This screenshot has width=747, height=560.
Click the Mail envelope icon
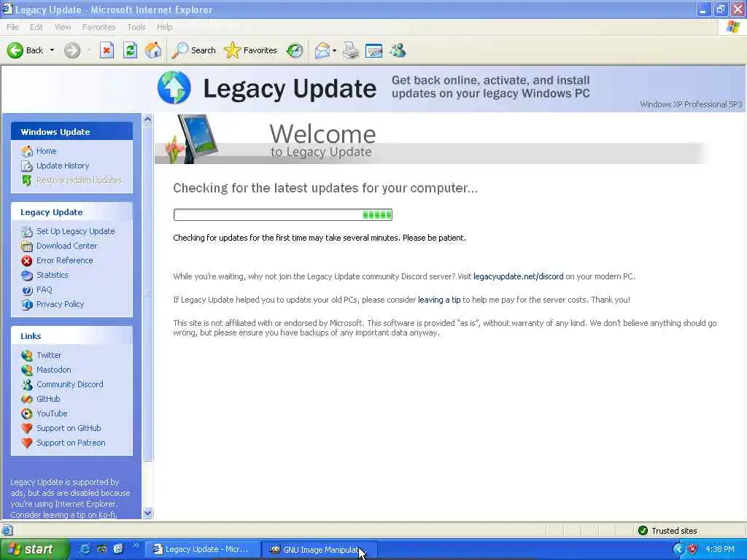click(x=322, y=50)
